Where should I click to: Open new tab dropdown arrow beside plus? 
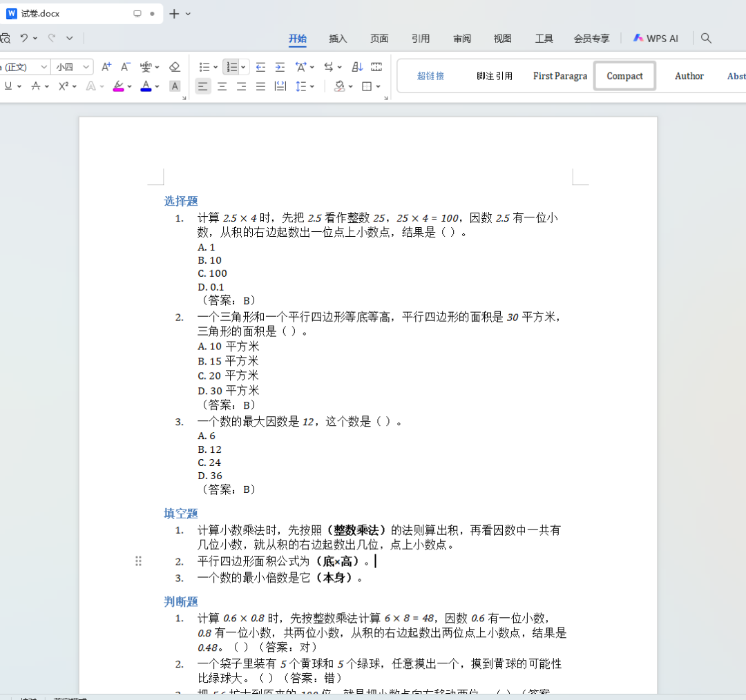click(x=188, y=14)
